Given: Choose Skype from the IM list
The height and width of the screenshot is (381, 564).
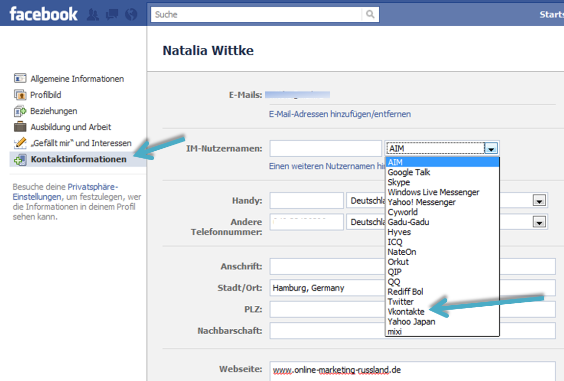Looking at the screenshot, I should click(x=442, y=182).
